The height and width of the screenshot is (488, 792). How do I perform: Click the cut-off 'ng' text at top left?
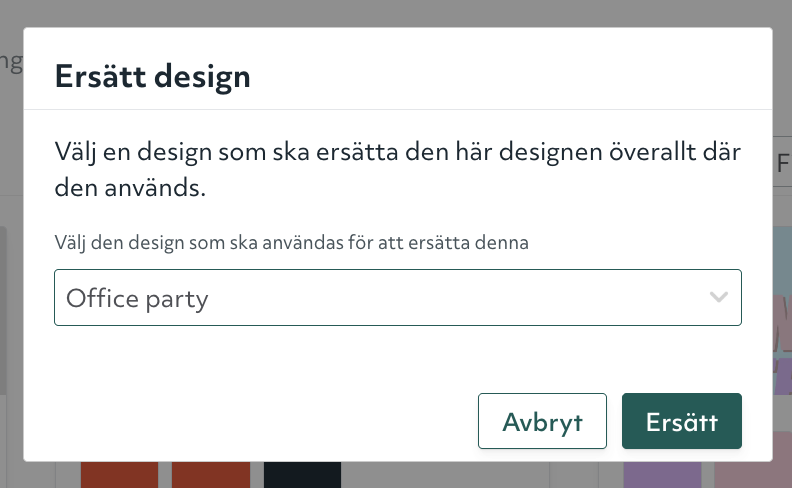point(11,62)
